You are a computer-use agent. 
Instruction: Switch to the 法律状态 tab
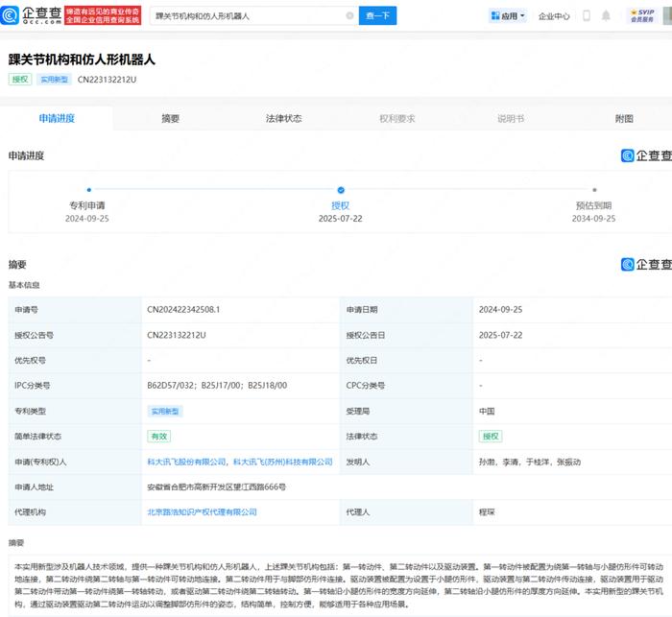coord(284,119)
